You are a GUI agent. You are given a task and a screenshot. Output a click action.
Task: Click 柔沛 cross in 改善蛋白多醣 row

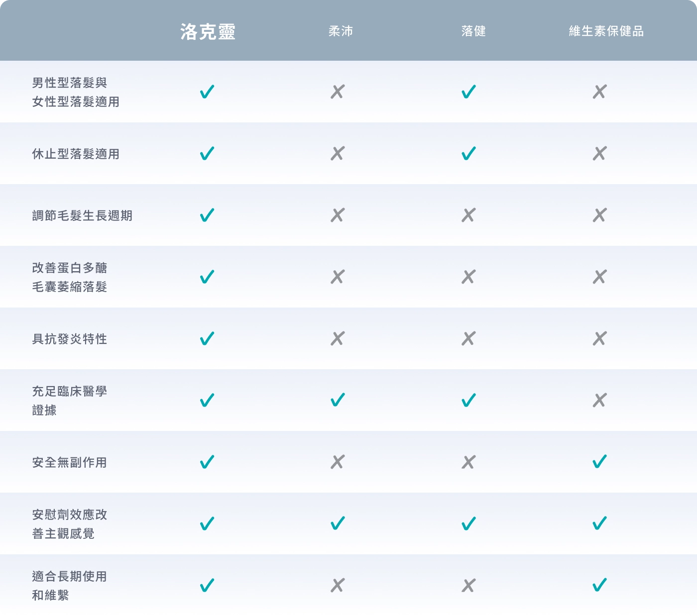[338, 277]
